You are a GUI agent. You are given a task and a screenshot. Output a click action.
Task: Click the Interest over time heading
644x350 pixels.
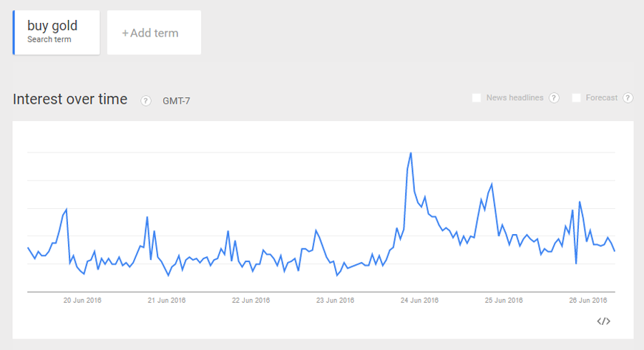(70, 99)
